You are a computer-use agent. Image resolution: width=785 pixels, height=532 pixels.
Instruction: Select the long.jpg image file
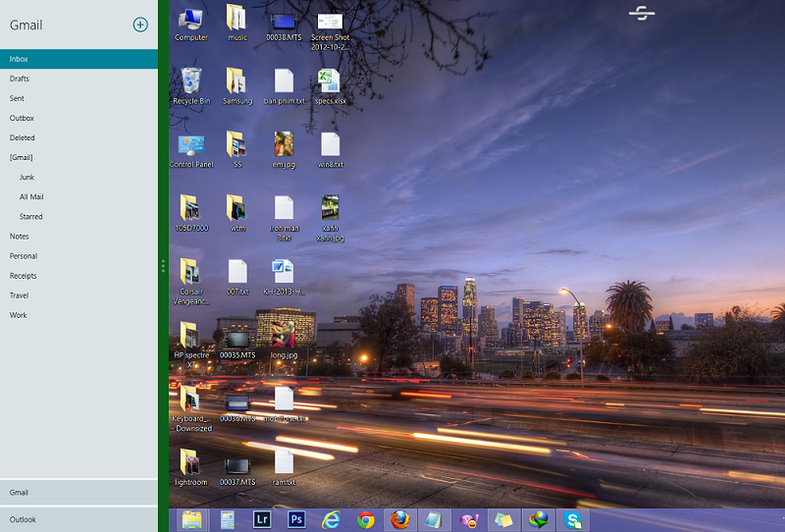(284, 341)
